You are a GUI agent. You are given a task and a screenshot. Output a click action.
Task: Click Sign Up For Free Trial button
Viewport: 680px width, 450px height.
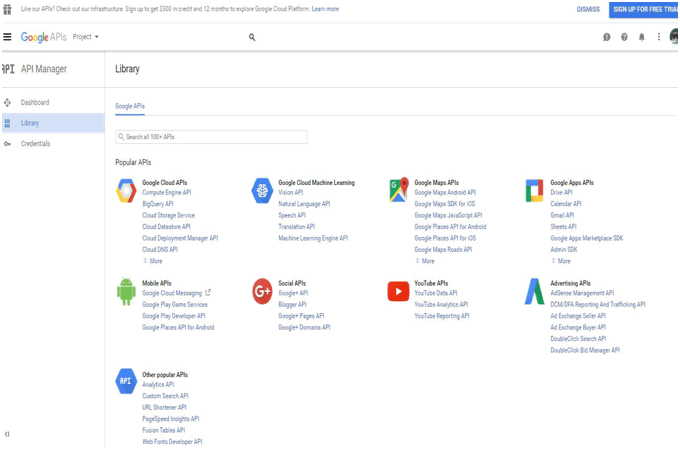tap(644, 10)
